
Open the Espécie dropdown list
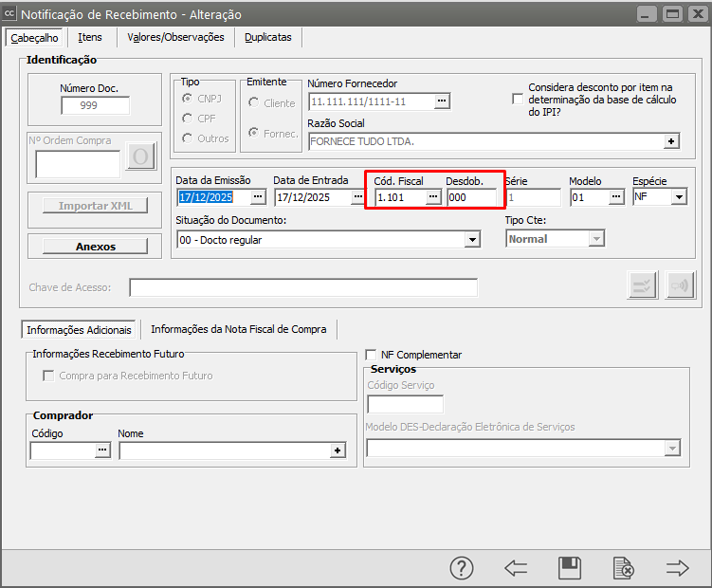680,197
